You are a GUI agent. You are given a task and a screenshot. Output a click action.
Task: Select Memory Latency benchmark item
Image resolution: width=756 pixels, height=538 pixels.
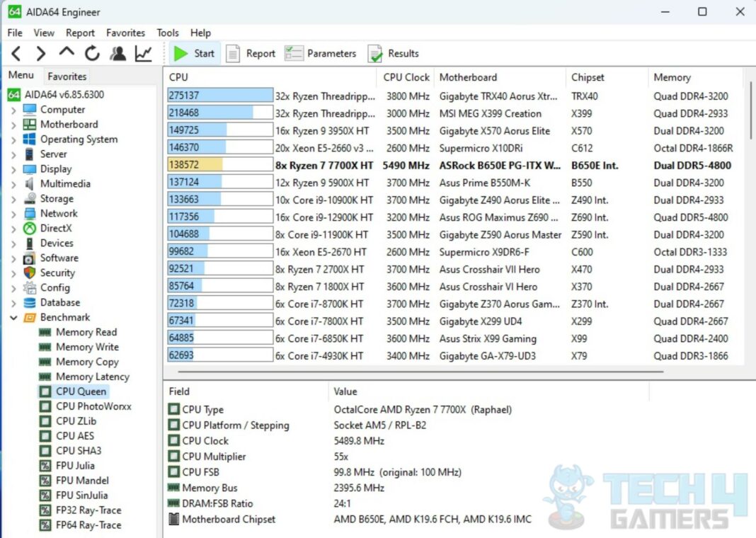click(x=92, y=377)
